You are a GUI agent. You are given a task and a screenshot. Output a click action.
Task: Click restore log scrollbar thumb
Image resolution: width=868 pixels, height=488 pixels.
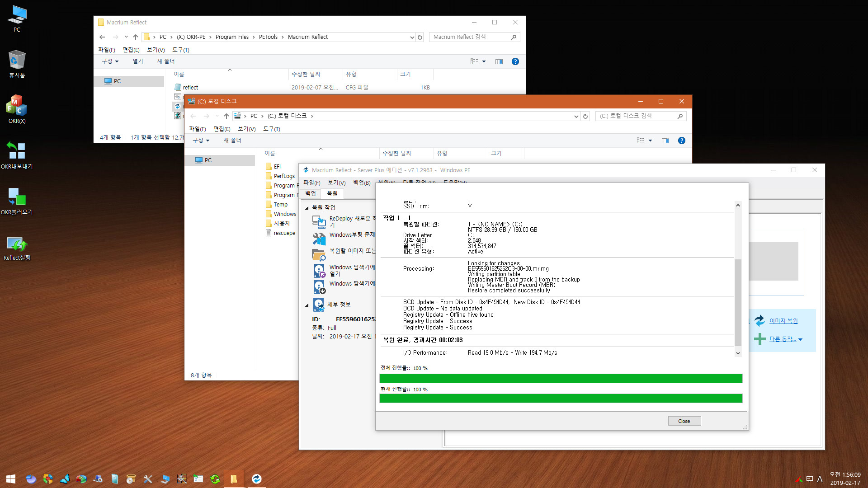click(x=738, y=302)
